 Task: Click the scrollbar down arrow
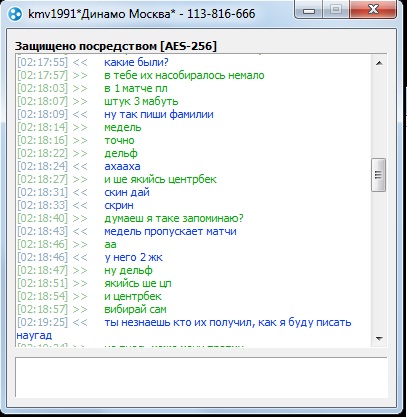[x=379, y=338]
